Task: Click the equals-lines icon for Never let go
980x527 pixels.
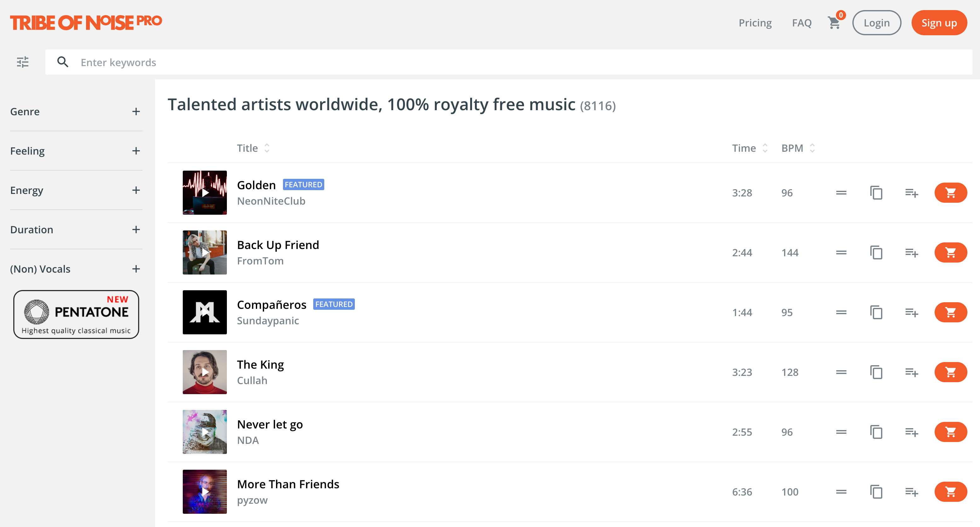Action: [x=841, y=432]
